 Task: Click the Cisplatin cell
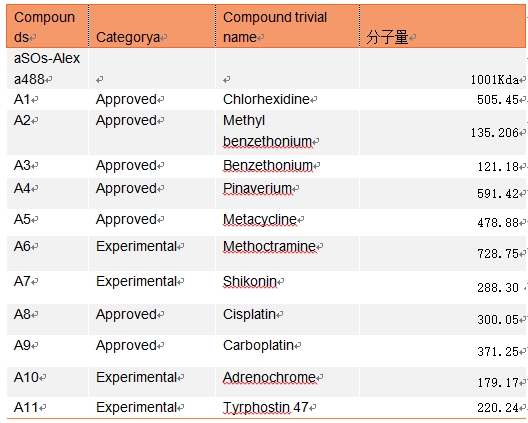click(x=288, y=319)
